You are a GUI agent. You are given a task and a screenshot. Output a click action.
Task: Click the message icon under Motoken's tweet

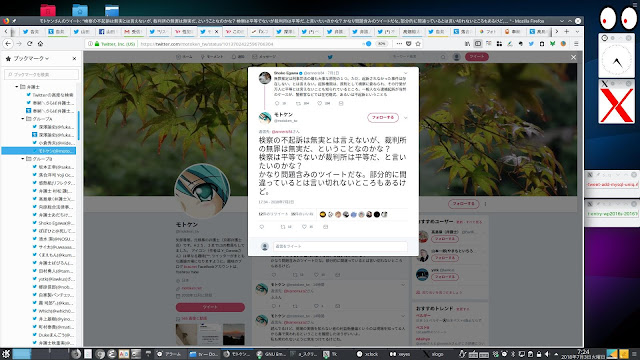pos(325,227)
